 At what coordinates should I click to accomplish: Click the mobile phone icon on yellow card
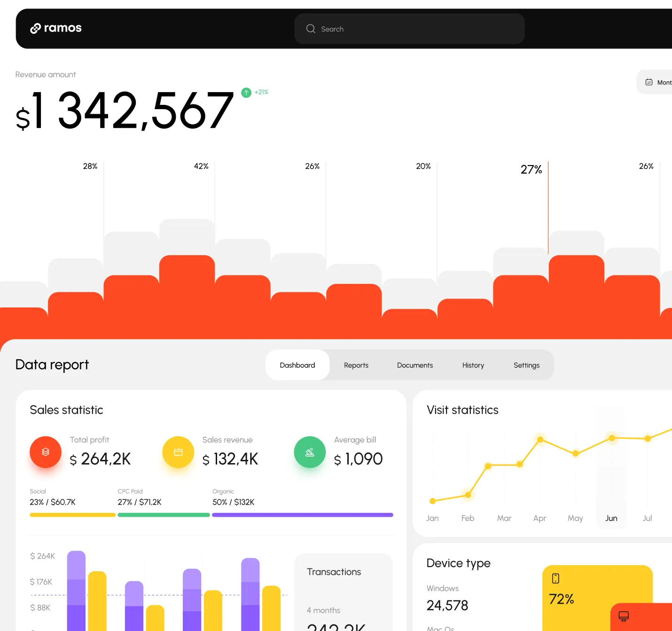[555, 578]
